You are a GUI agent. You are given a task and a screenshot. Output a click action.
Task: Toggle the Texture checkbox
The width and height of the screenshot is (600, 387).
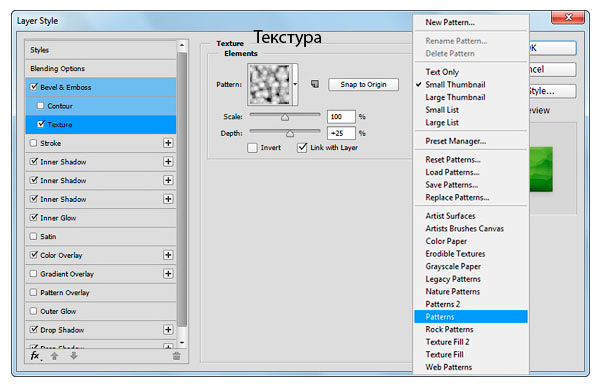tap(41, 124)
